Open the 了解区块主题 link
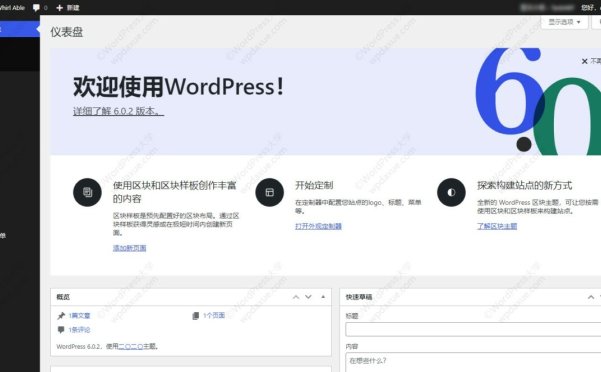The image size is (601, 372). click(x=497, y=226)
